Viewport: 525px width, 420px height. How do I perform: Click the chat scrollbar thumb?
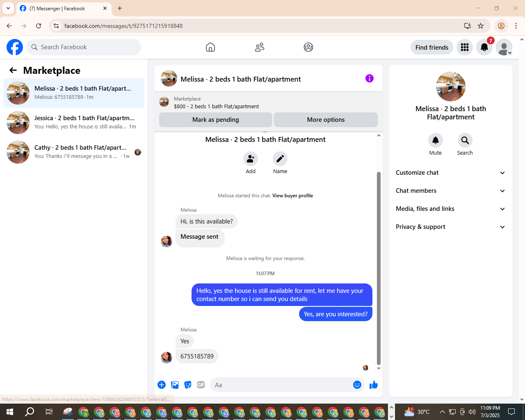pyautogui.click(x=379, y=268)
